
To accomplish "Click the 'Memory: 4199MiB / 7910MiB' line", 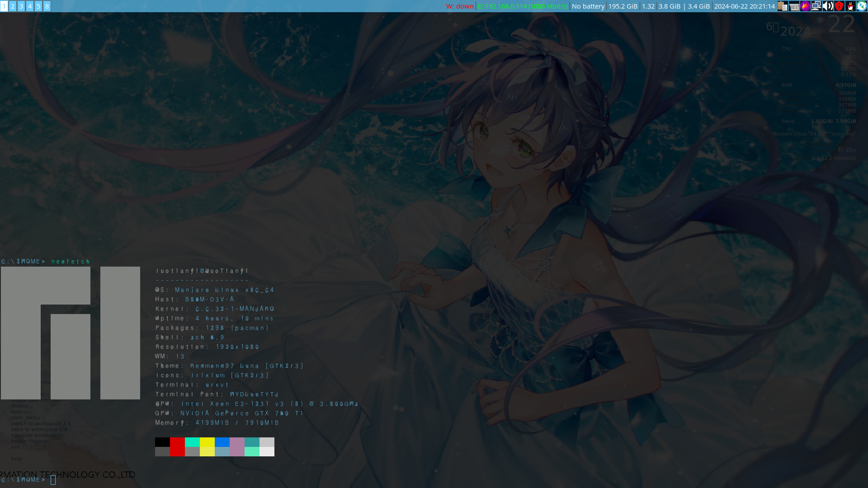I will pyautogui.click(x=217, y=422).
